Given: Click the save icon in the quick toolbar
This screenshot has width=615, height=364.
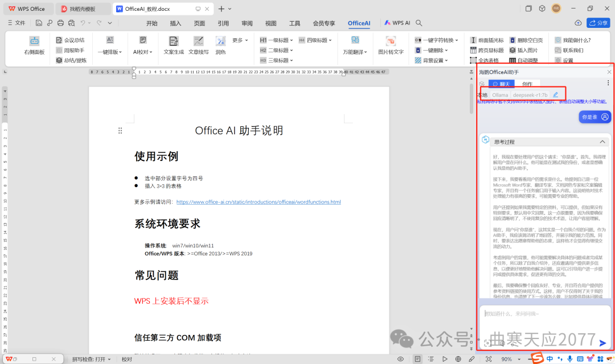Looking at the screenshot, I should pyautogui.click(x=39, y=23).
